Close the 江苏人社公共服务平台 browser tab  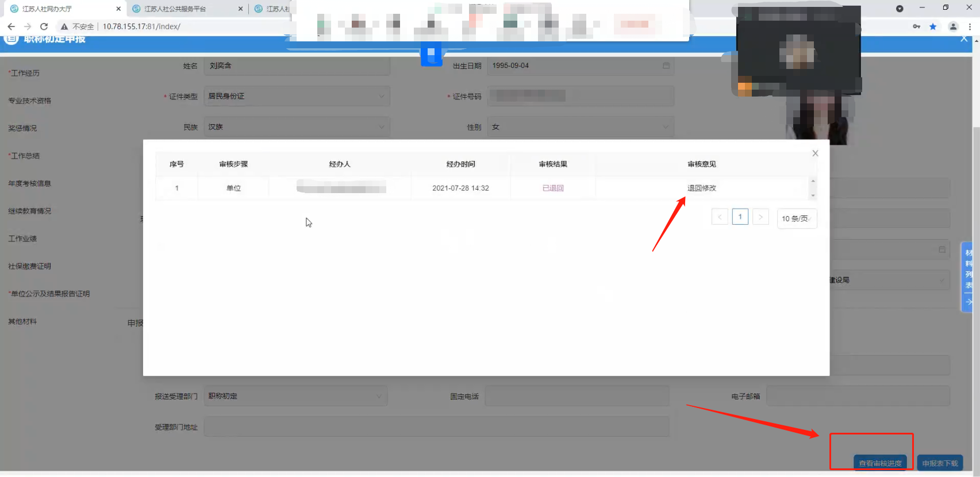pos(240,9)
